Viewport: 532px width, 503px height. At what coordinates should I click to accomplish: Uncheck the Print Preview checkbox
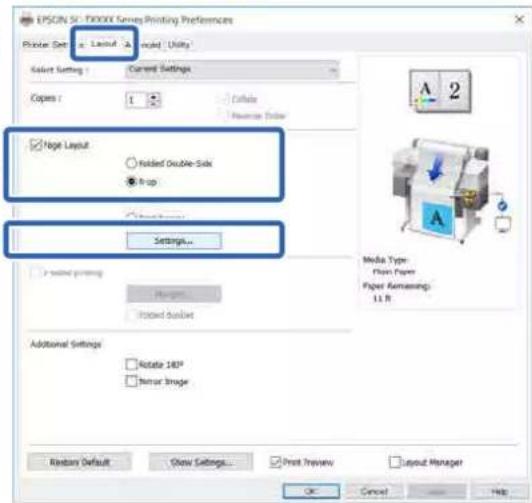(x=276, y=462)
